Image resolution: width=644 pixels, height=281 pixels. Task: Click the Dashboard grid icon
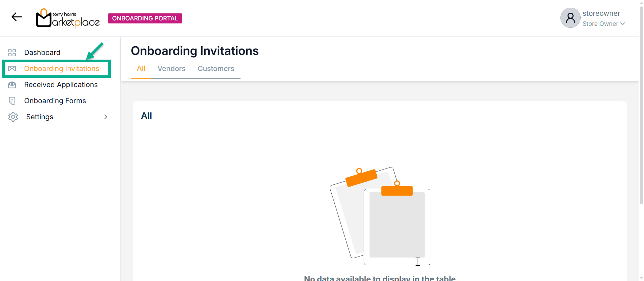[x=12, y=53]
